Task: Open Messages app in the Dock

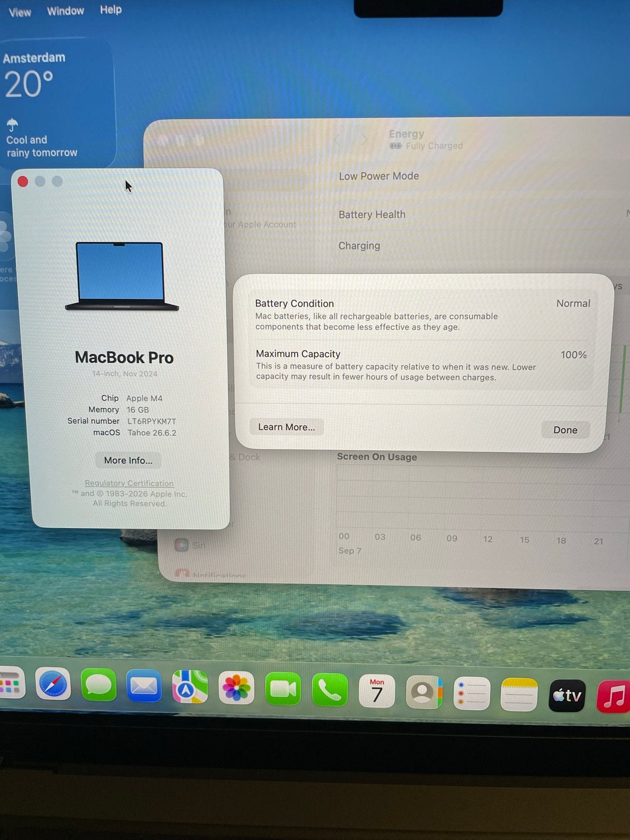Action: 99,685
